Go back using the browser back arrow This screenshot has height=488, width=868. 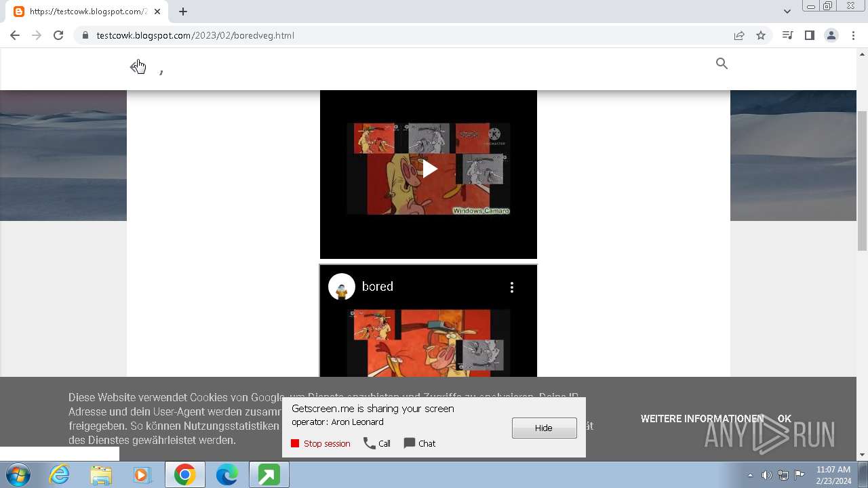click(x=15, y=35)
